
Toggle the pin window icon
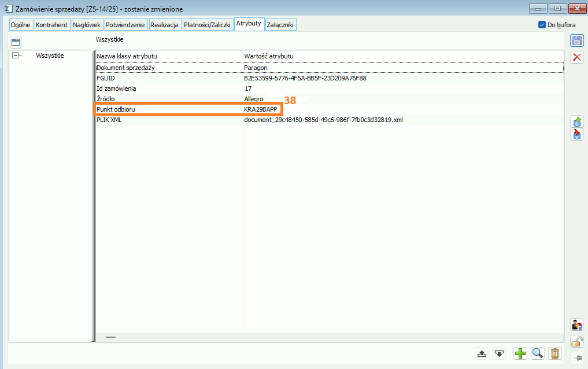click(x=576, y=357)
